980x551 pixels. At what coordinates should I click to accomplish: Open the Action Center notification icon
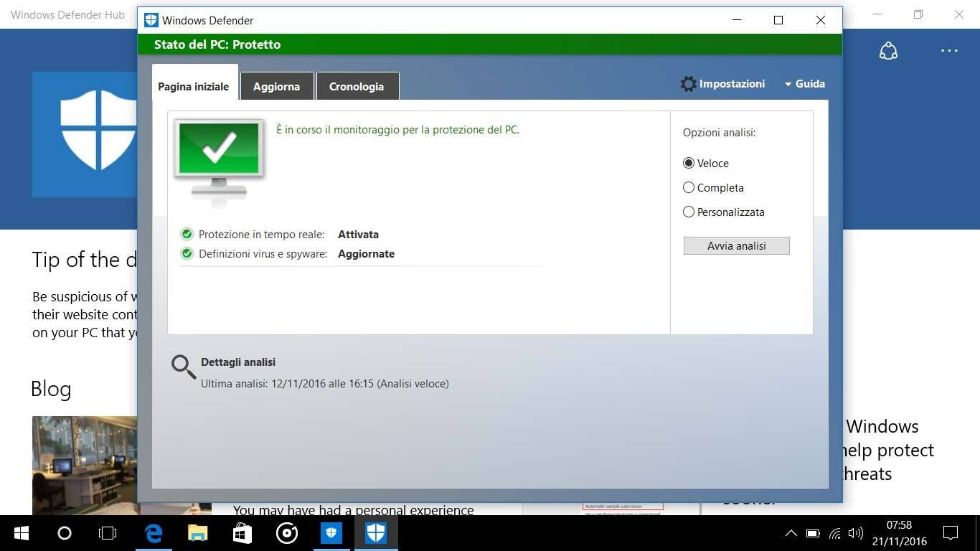point(951,533)
